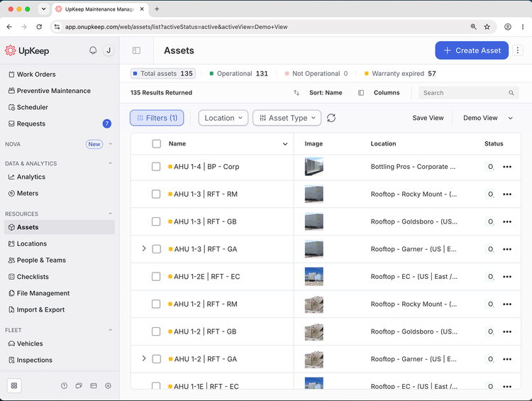532x401 pixels.
Task: Click the UpKeep logo
Action: click(27, 50)
